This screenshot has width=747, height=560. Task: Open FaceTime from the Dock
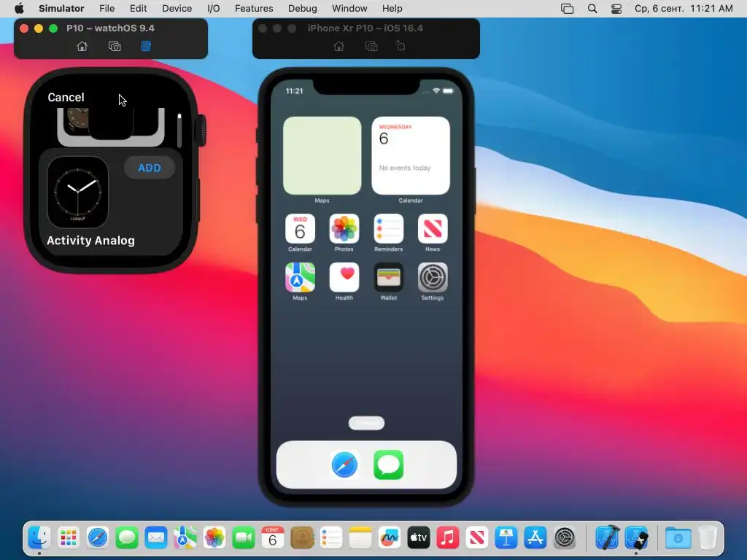[x=244, y=538]
